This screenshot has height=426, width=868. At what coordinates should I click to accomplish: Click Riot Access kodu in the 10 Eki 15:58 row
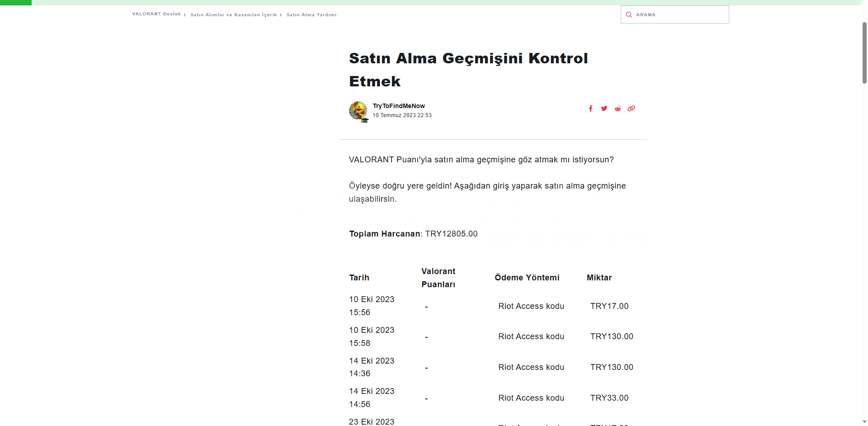(531, 336)
